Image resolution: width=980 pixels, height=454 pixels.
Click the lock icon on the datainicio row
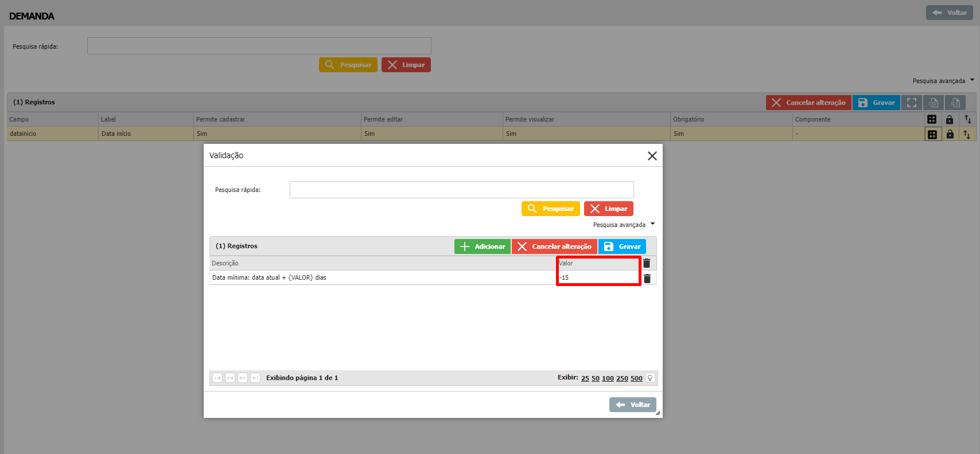950,134
